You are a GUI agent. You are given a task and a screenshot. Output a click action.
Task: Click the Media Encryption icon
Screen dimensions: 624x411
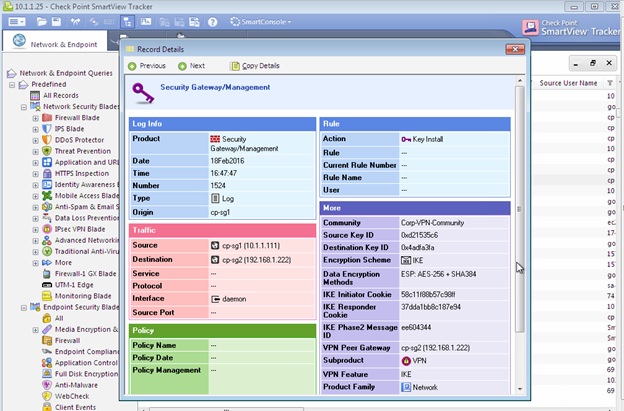click(47, 329)
